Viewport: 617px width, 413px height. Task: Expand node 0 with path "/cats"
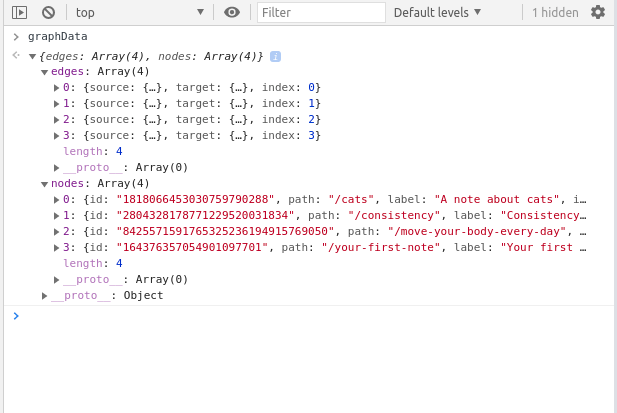click(56, 200)
